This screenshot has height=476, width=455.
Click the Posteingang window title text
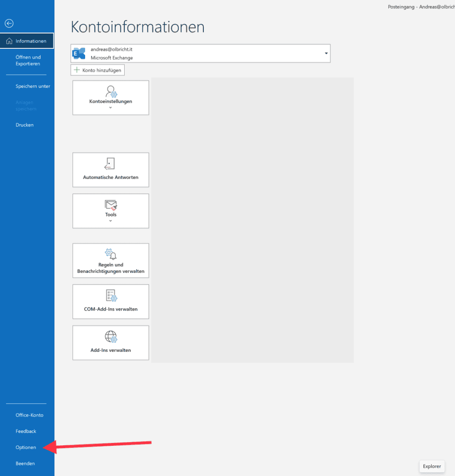coord(422,7)
